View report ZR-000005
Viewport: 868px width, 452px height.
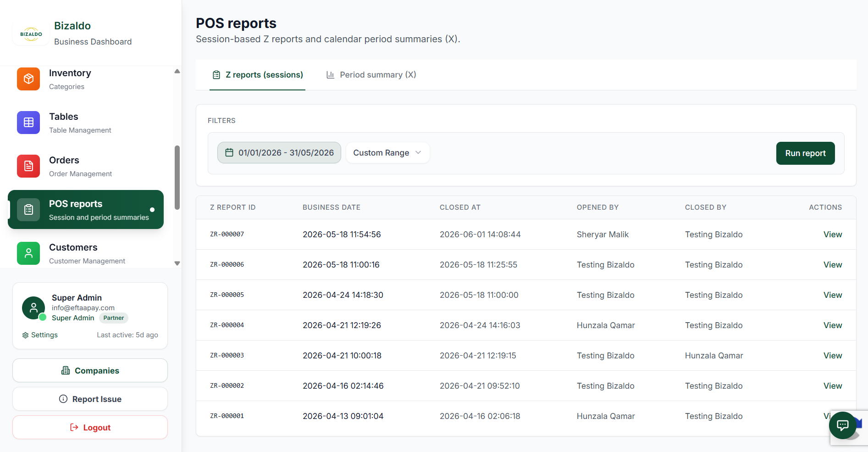[x=832, y=295]
